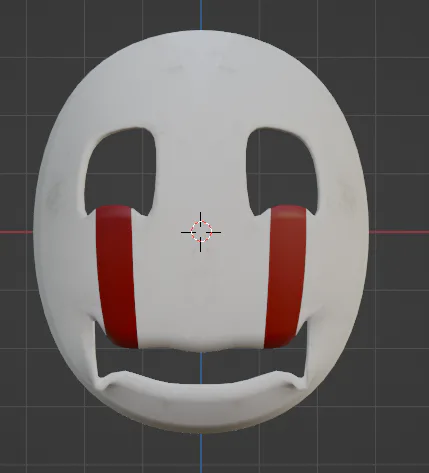The width and height of the screenshot is (429, 473).
Task: Click the mask's chin below the mouth
Action: pyautogui.click(x=201, y=407)
